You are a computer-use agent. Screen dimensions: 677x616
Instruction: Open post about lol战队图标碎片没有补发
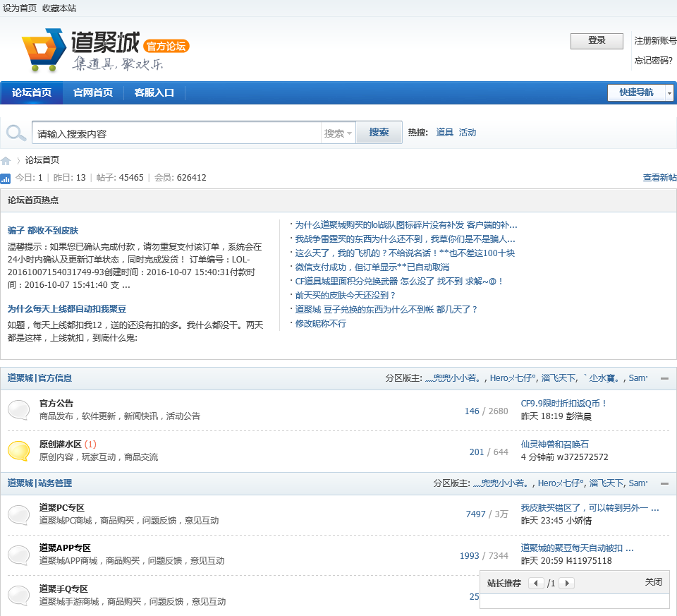[x=406, y=225]
